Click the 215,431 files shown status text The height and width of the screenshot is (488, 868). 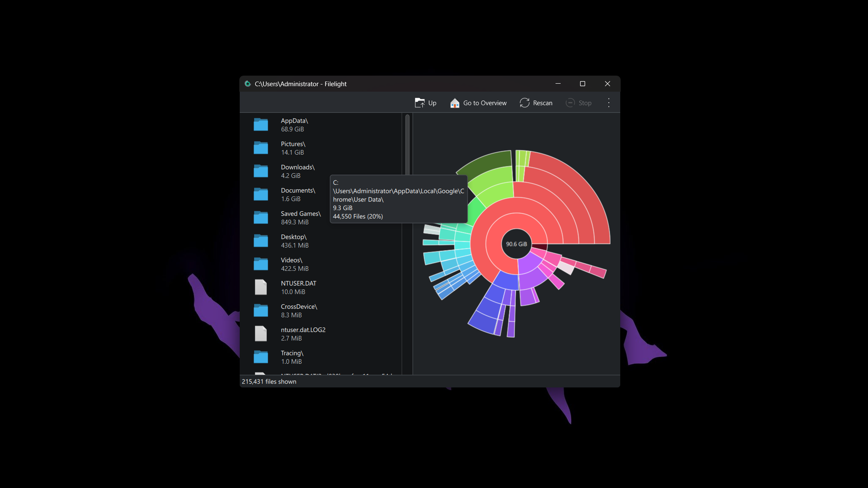pos(269,382)
